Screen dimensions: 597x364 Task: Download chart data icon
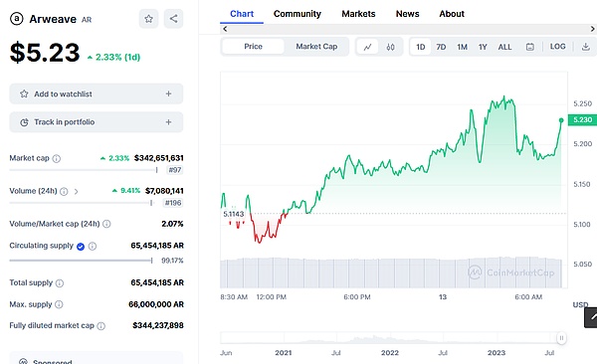point(586,47)
